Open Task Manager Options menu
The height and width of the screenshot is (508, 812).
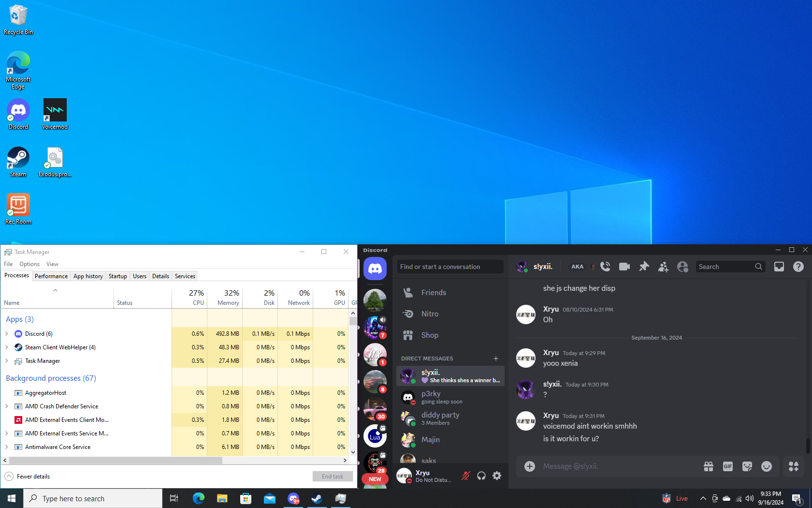point(29,264)
